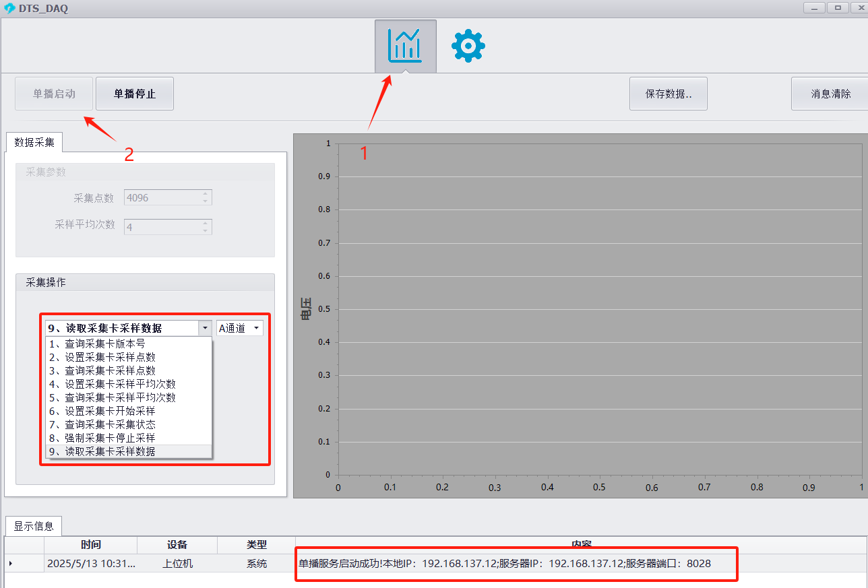Open the A通道 channel dropdown
This screenshot has height=588, width=868.
pos(239,328)
